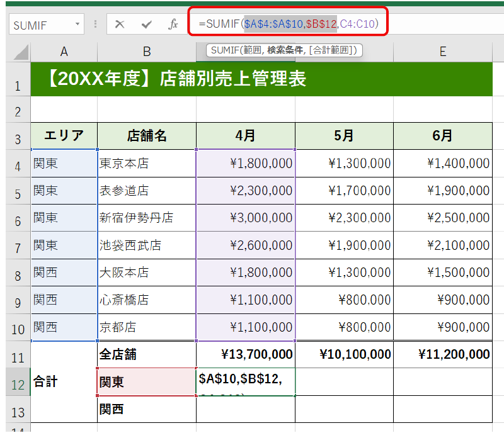Open the Name Box dropdown arrow
The height and width of the screenshot is (433, 504).
[78, 25]
